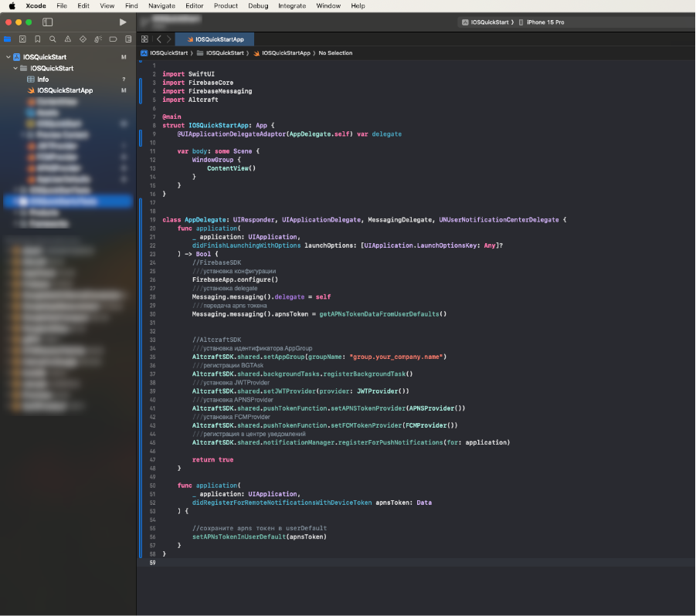The image size is (696, 616).
Task: Open the Bookmark navigator
Action: pyautogui.click(x=38, y=39)
